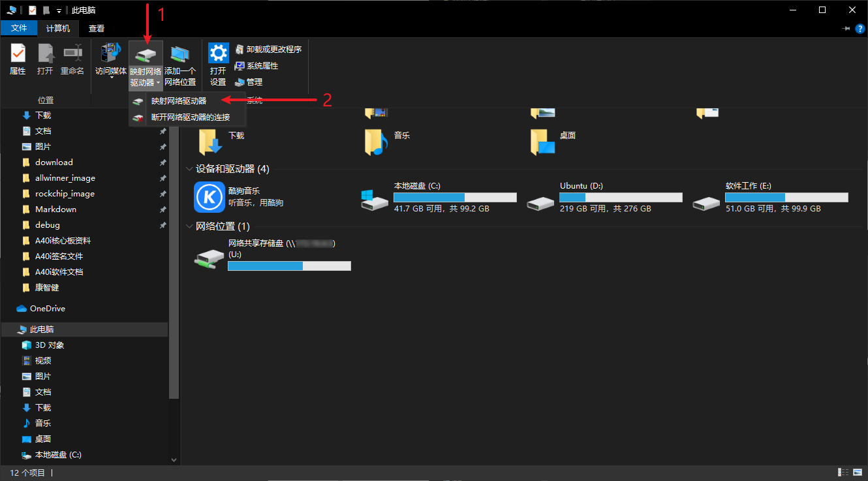The height and width of the screenshot is (481, 868).
Task: Click 系统属性 in the ribbon
Action: point(256,66)
